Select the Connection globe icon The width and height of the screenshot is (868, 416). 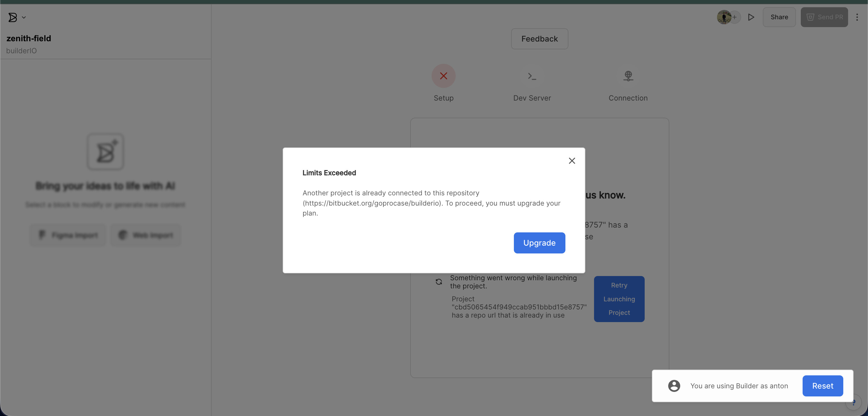(628, 76)
